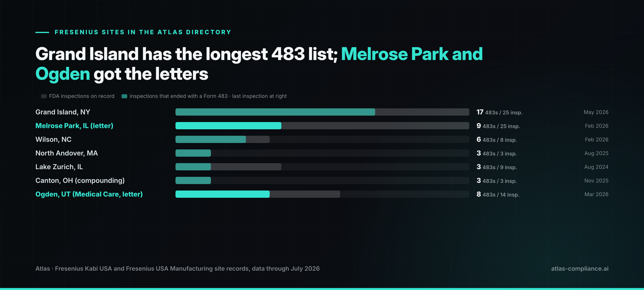The image size is (644, 290).
Task: Click the Canton, OH (compounding) label
Action: pyautogui.click(x=80, y=180)
